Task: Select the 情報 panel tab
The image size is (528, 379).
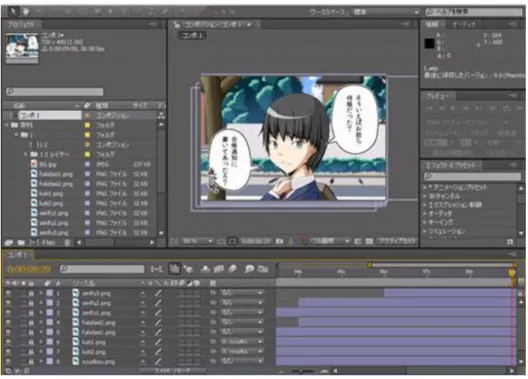Action: coord(432,25)
